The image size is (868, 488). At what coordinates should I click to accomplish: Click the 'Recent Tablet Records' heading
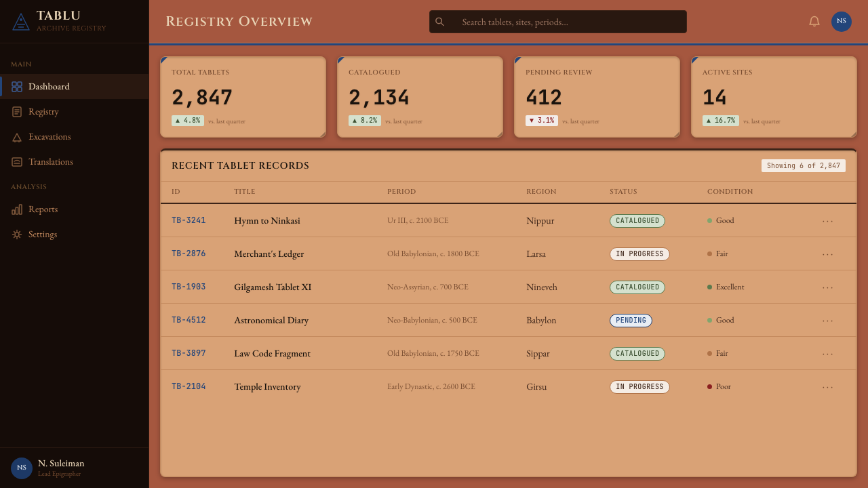point(240,166)
